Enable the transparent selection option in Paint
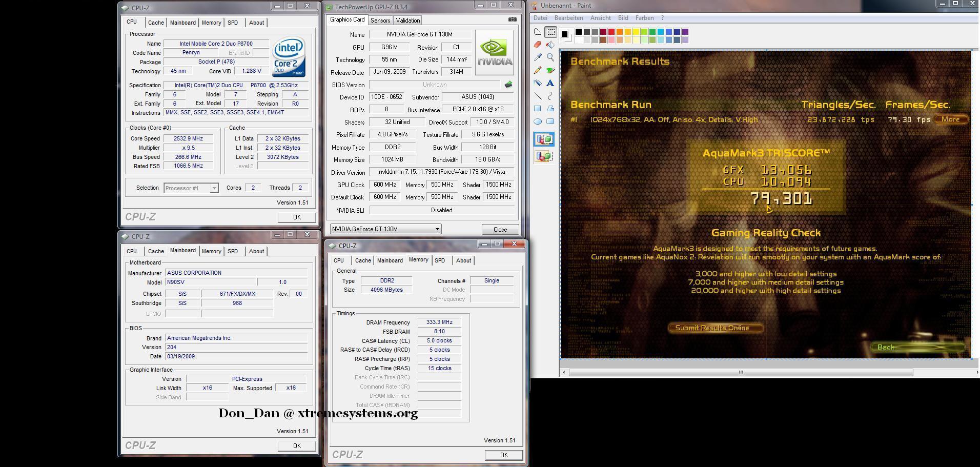Image resolution: width=980 pixels, height=467 pixels. tap(544, 156)
